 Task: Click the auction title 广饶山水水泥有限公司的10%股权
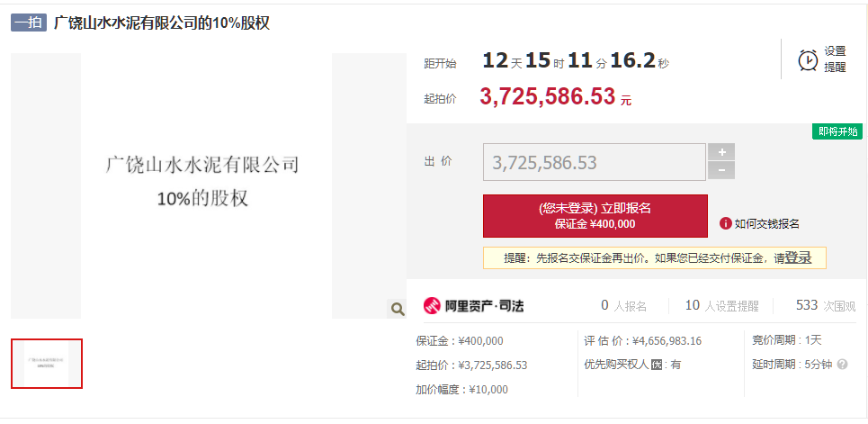point(162,23)
